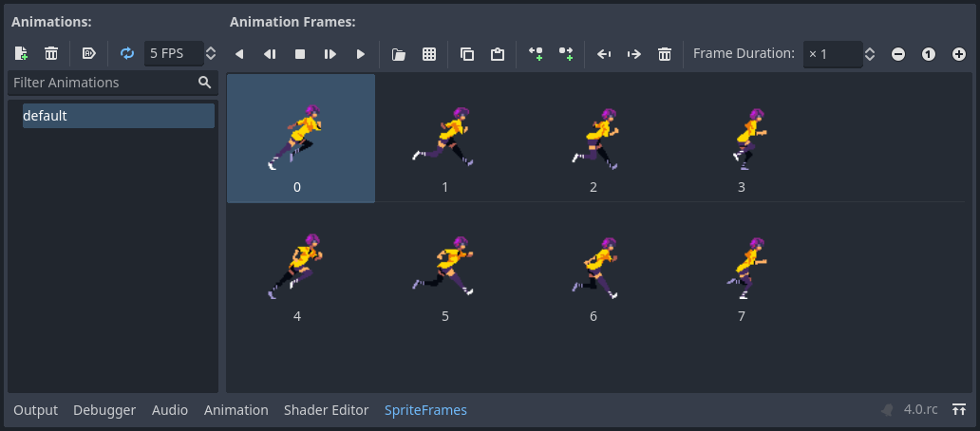Open the Shader Editor tab
Image resolution: width=980 pixels, height=431 pixels.
pos(326,410)
